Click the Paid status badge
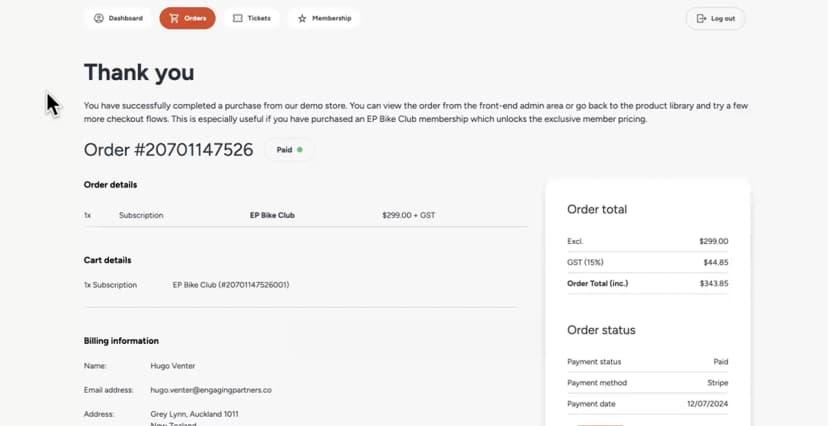 click(289, 150)
